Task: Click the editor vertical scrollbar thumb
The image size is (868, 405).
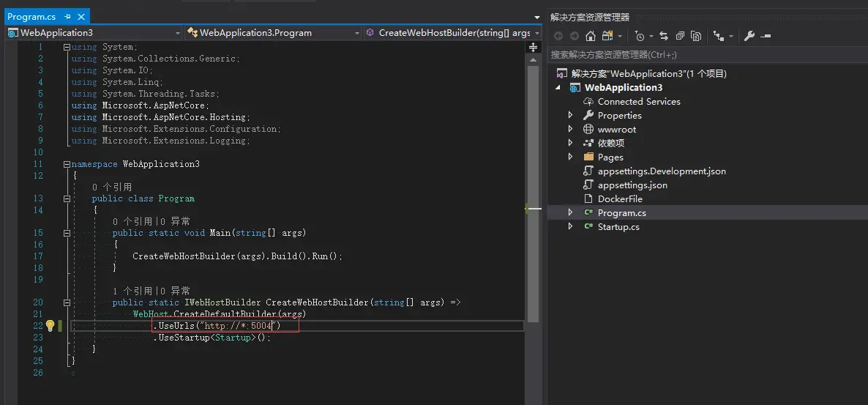Action: point(533,194)
